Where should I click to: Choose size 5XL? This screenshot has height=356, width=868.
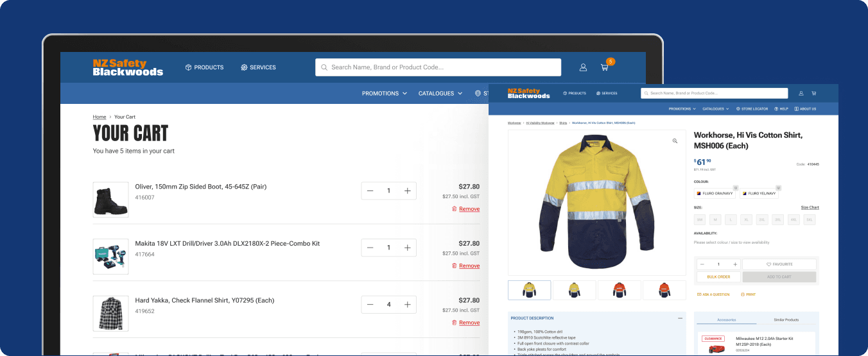[810, 219]
